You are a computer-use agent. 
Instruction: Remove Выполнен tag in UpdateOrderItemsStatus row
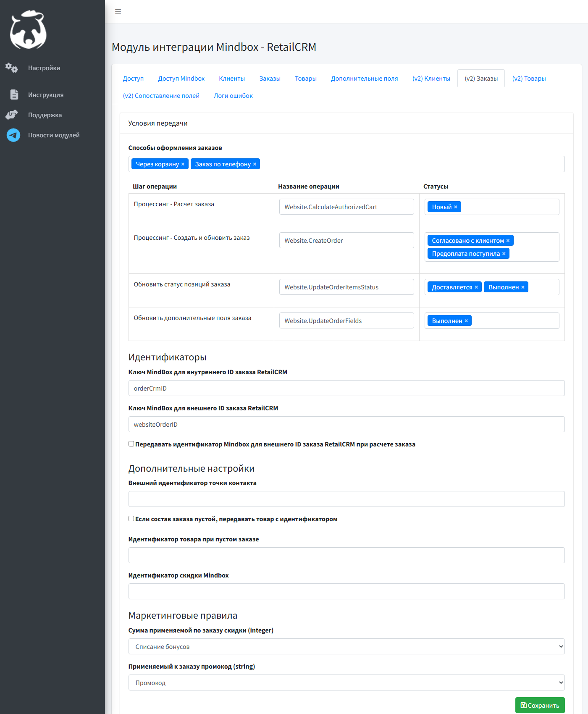(x=523, y=287)
